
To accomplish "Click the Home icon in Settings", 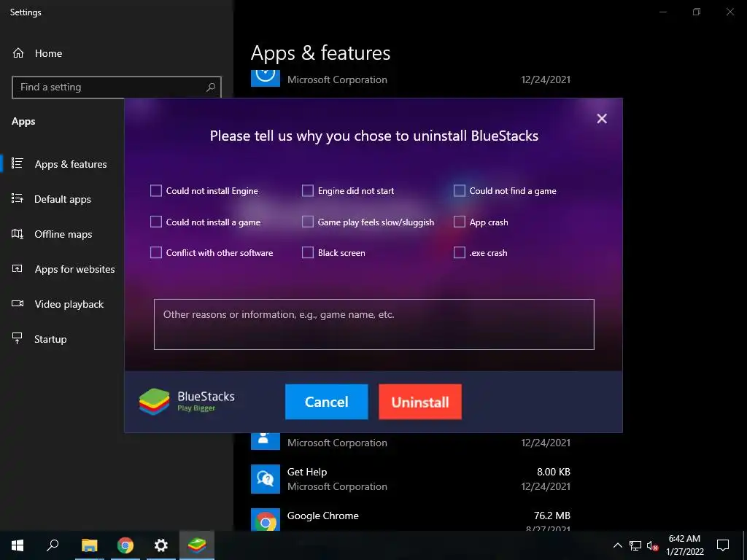I will [18, 53].
